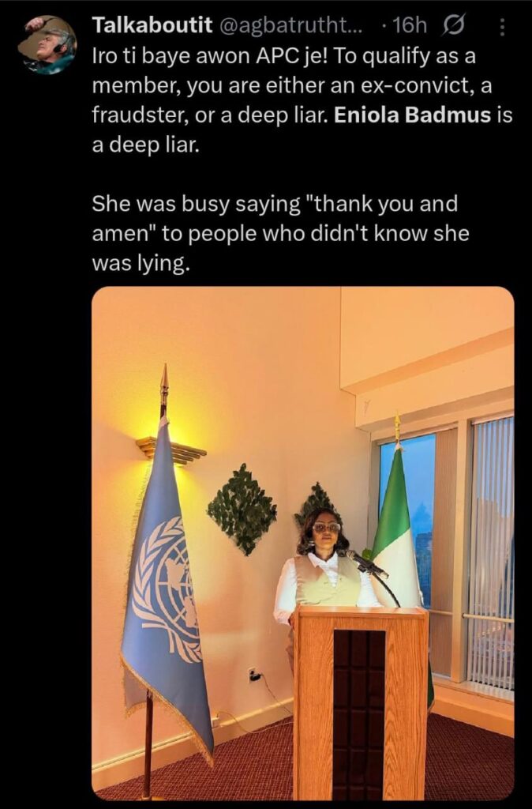Click the diamond-shaped leaf wall decoration
The height and width of the screenshot is (809, 532).
(x=242, y=510)
